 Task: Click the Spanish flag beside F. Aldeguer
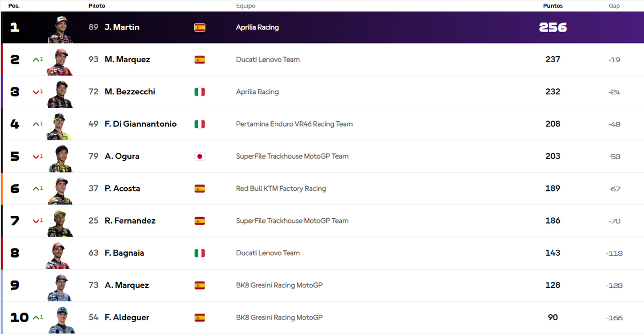pos(199,317)
